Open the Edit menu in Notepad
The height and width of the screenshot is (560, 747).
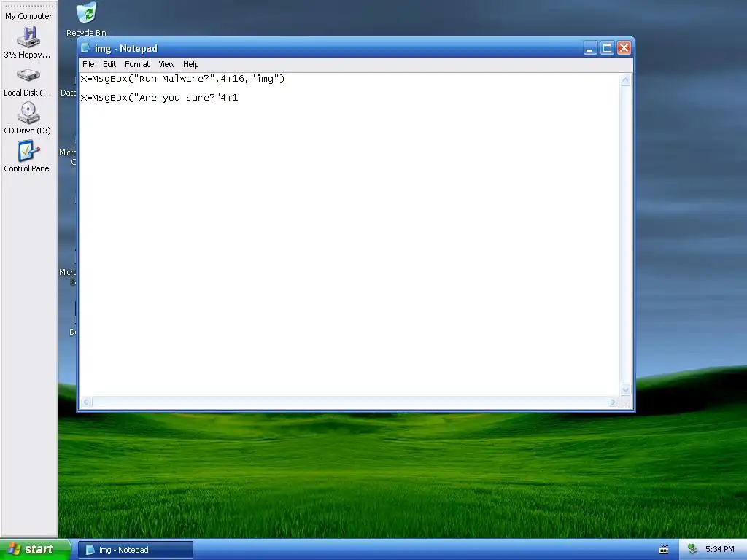[109, 64]
